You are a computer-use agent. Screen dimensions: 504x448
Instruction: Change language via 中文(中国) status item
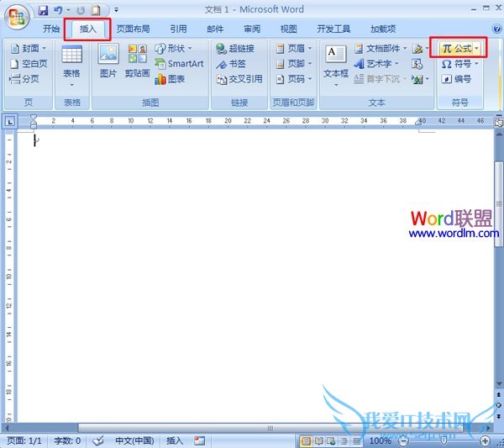pos(134,440)
